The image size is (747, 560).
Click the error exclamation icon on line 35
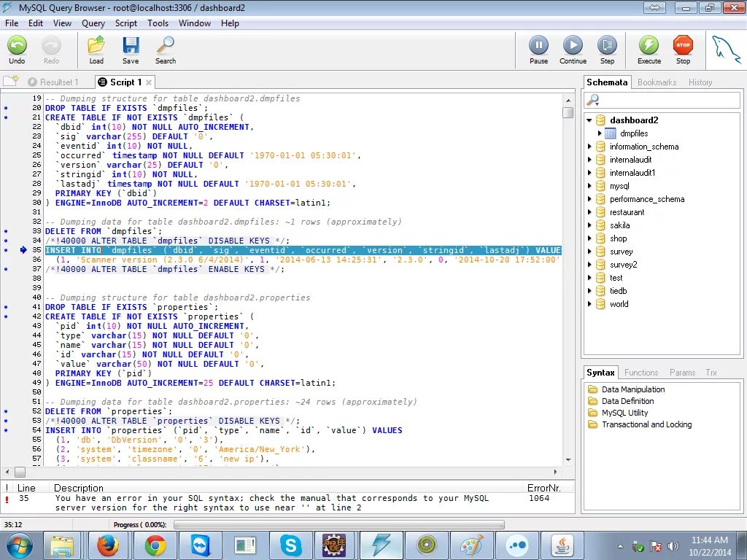pos(7,499)
